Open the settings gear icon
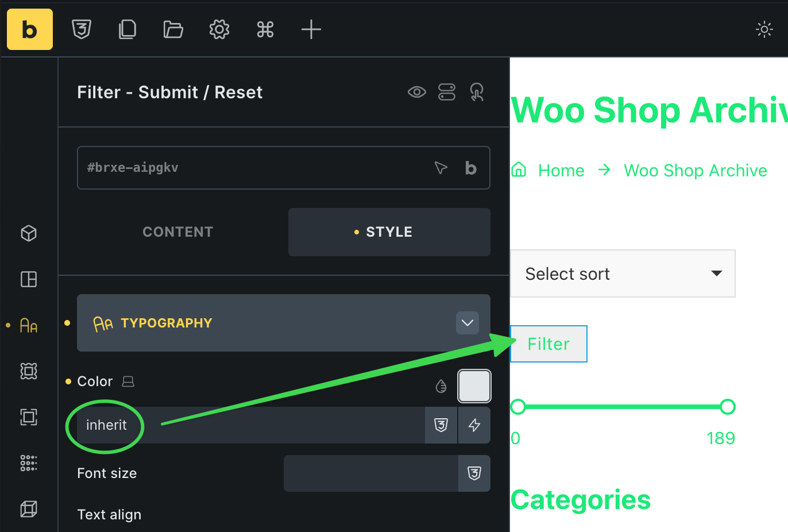788x532 pixels. tap(219, 29)
